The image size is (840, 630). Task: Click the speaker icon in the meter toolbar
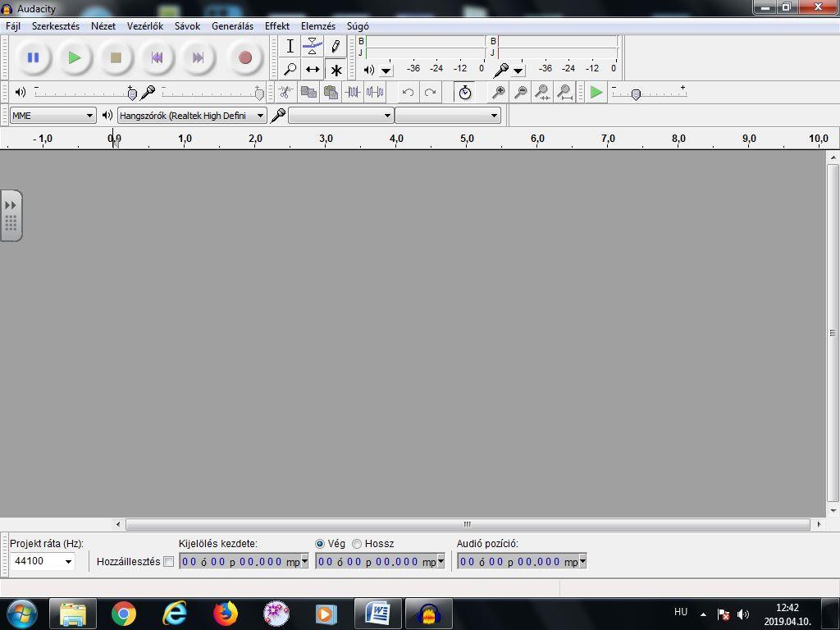click(x=368, y=70)
